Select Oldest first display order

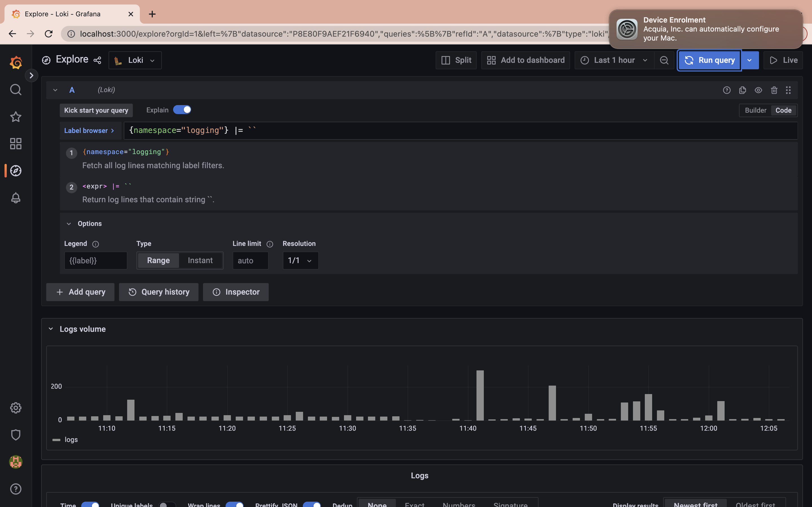coord(755,504)
